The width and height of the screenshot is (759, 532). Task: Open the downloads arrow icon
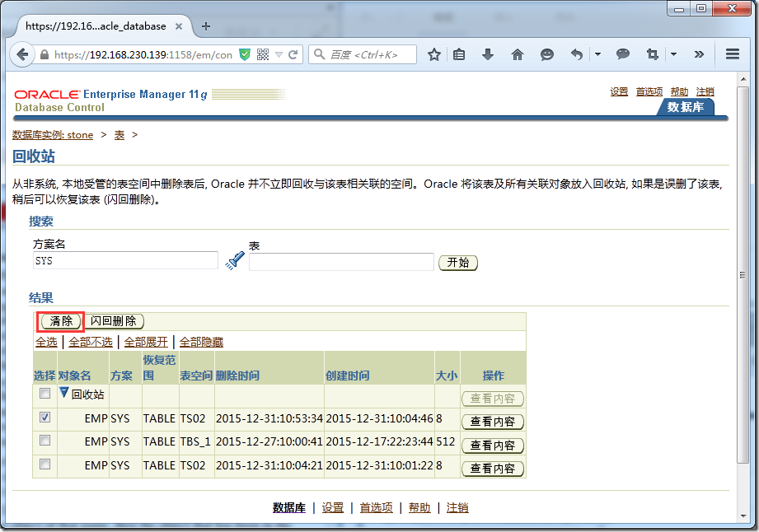488,55
